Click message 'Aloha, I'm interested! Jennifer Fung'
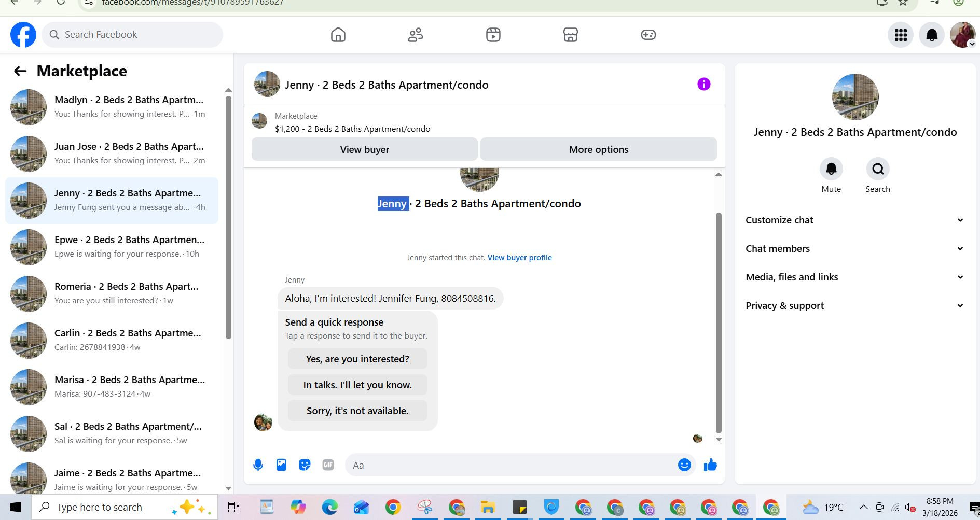 click(x=390, y=299)
